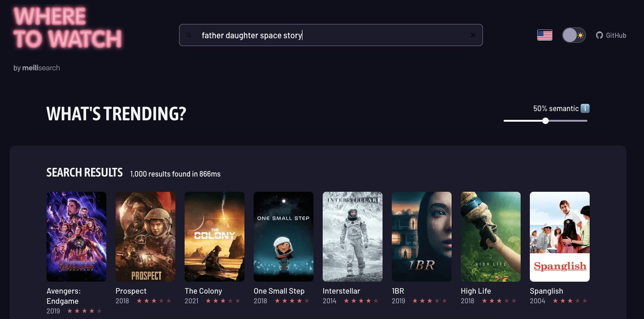
Task: Click the semantic ratio slider handle
Action: (545, 121)
